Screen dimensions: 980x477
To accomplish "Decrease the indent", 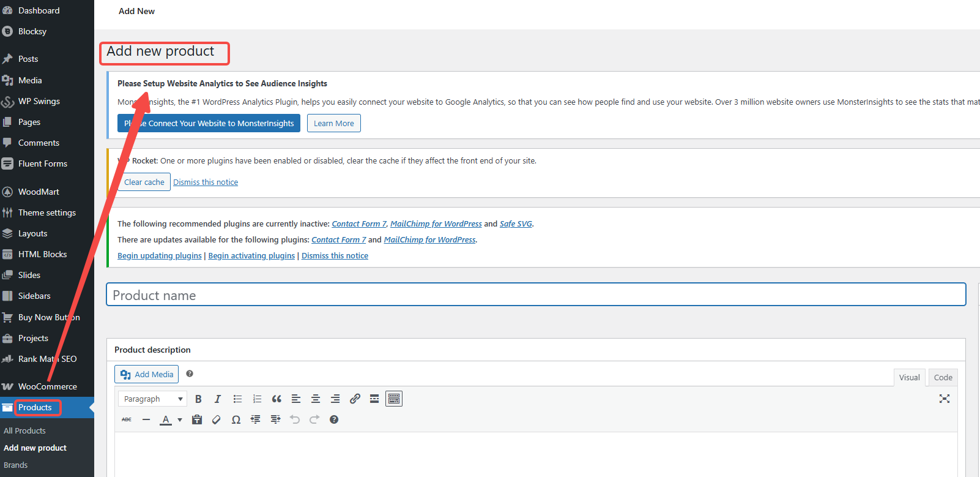I will click(x=256, y=419).
